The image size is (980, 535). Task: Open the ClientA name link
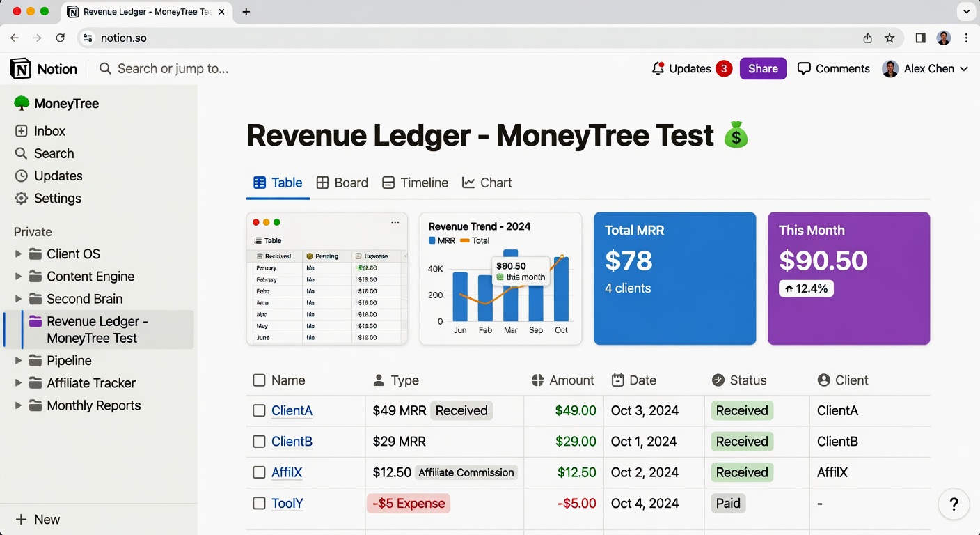(292, 411)
